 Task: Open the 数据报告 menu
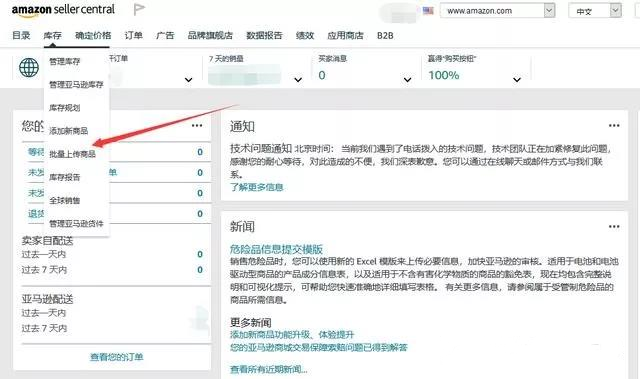click(x=264, y=35)
